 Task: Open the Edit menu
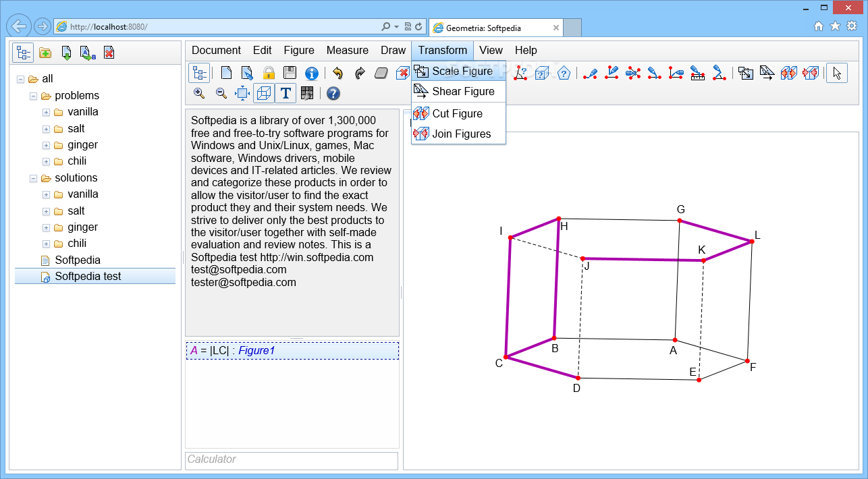263,50
